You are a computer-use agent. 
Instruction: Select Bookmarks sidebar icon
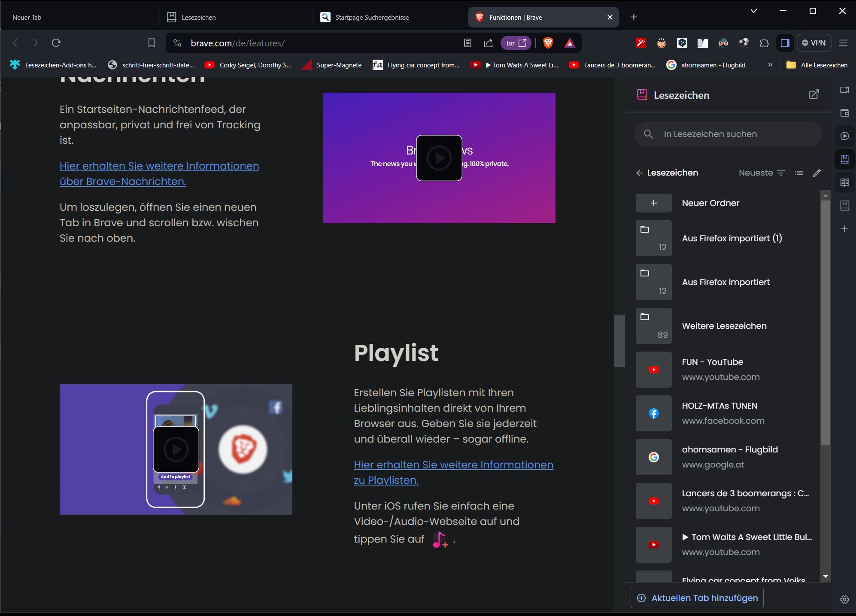point(844,159)
